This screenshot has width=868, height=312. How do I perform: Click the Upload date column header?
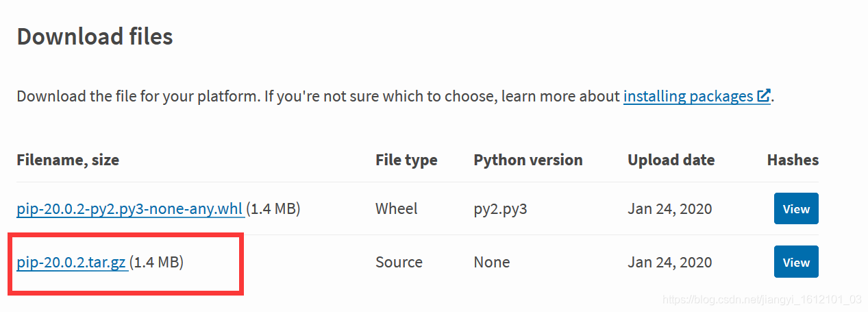point(671,160)
